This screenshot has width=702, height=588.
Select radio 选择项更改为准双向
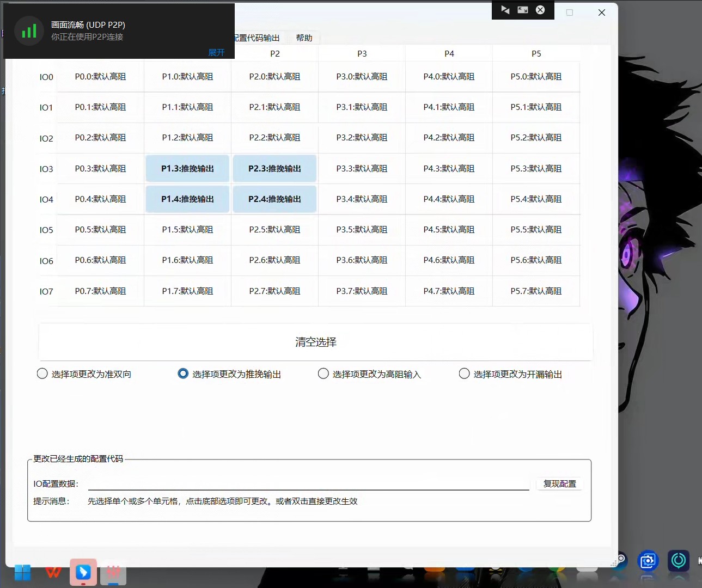click(84, 374)
